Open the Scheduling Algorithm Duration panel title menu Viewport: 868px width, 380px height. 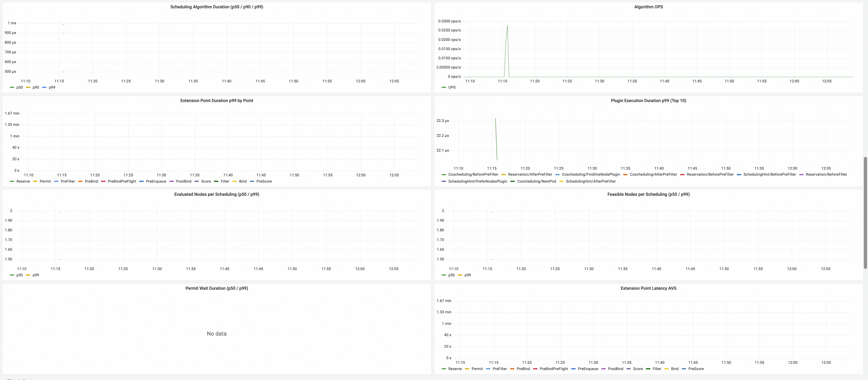pos(216,7)
